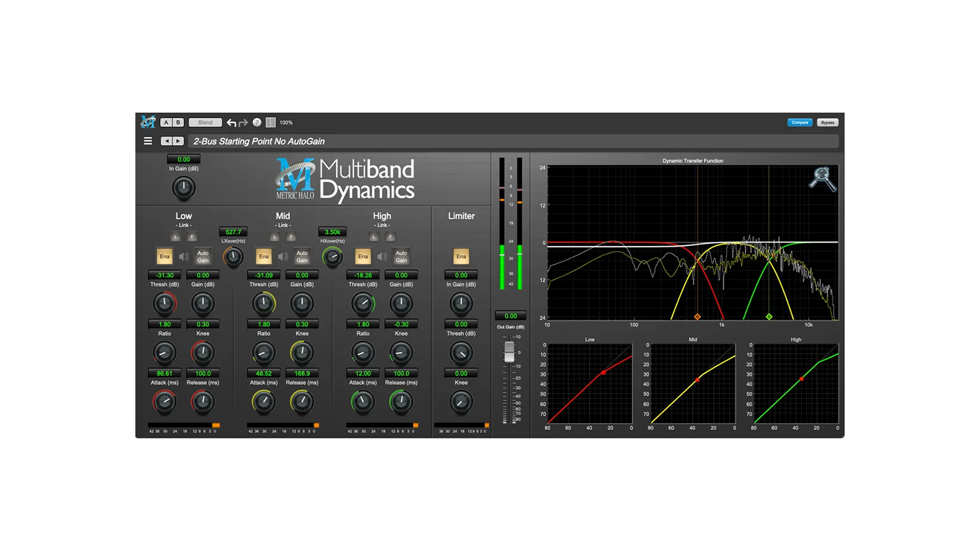980x551 pixels.
Task: Click the main In Gain value field
Action: pos(184,159)
